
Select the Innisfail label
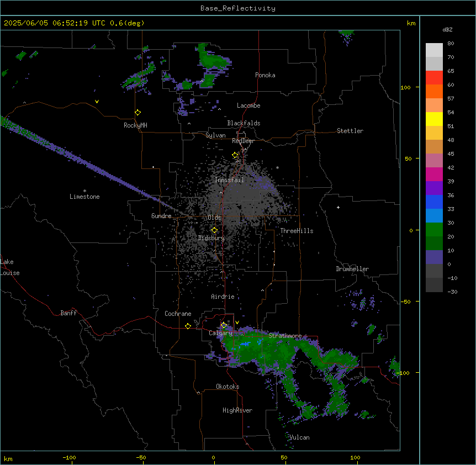229,180
